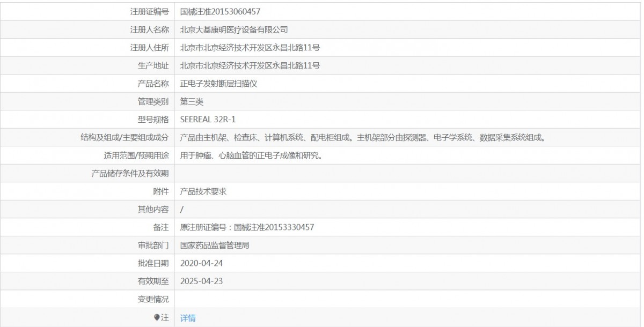Click the 批准日期 label

click(x=153, y=263)
